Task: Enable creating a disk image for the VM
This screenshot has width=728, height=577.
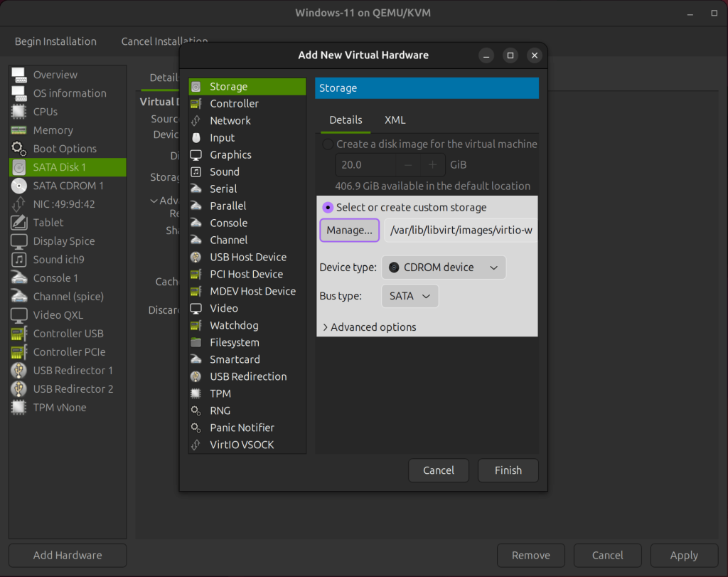Action: pos(327,144)
